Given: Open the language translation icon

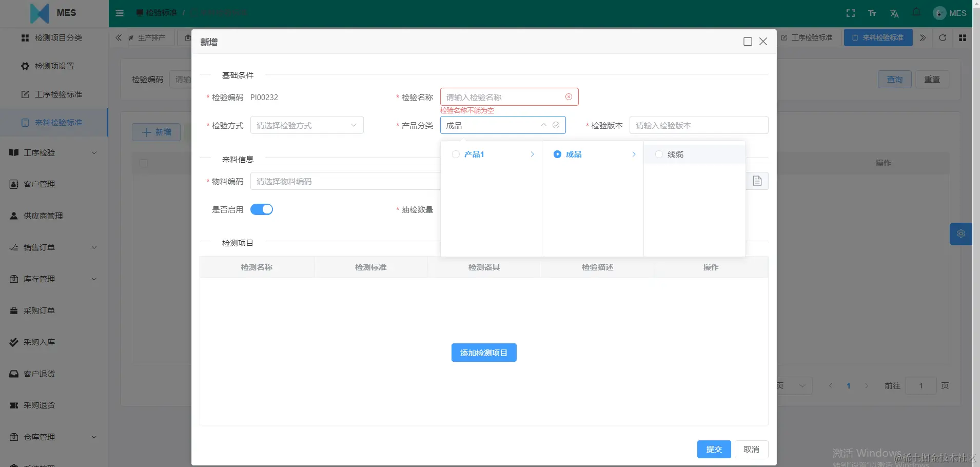Looking at the screenshot, I should coord(894,13).
